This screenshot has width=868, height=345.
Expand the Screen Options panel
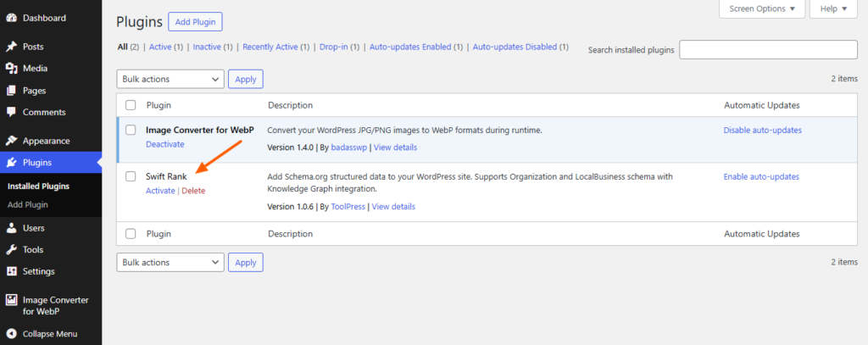click(x=762, y=8)
